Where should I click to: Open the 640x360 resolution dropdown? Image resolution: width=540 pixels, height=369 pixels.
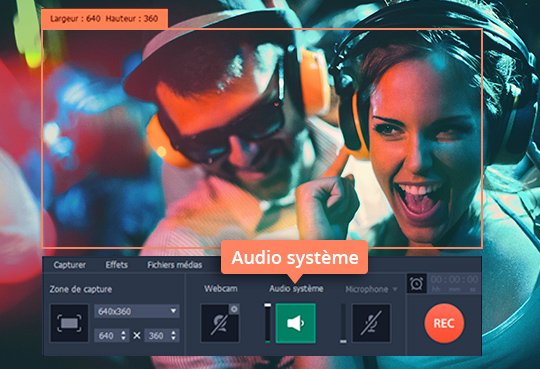(x=137, y=311)
